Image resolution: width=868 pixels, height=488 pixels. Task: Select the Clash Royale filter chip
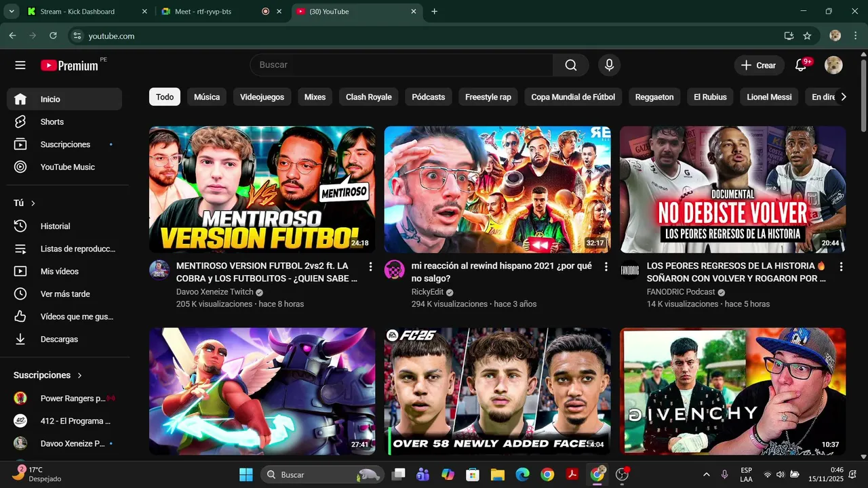(369, 97)
